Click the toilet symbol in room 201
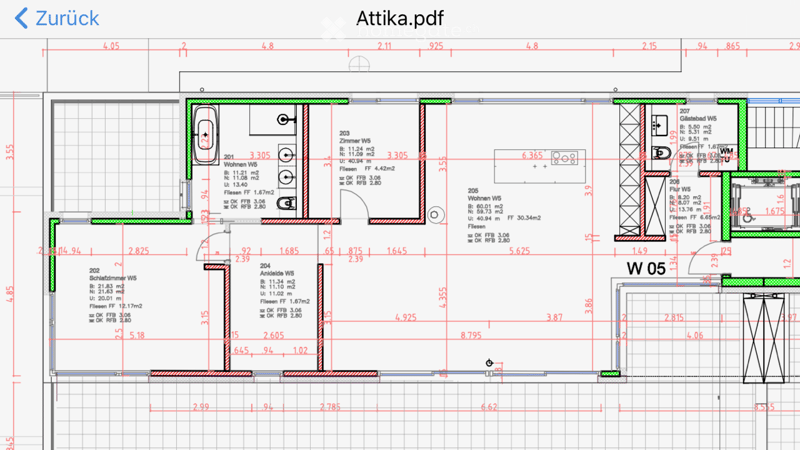Viewport: 800px width, 450px height. click(x=287, y=204)
